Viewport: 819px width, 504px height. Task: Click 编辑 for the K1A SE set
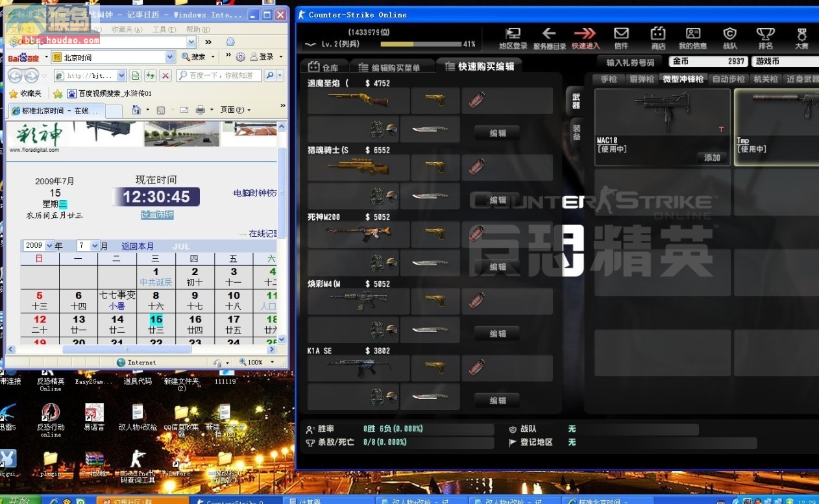(x=498, y=400)
